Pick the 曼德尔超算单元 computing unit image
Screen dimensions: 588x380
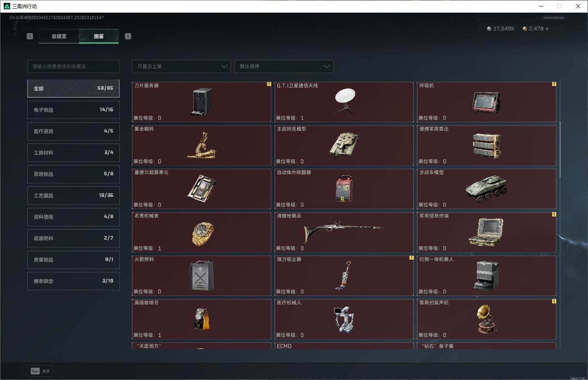click(202, 189)
